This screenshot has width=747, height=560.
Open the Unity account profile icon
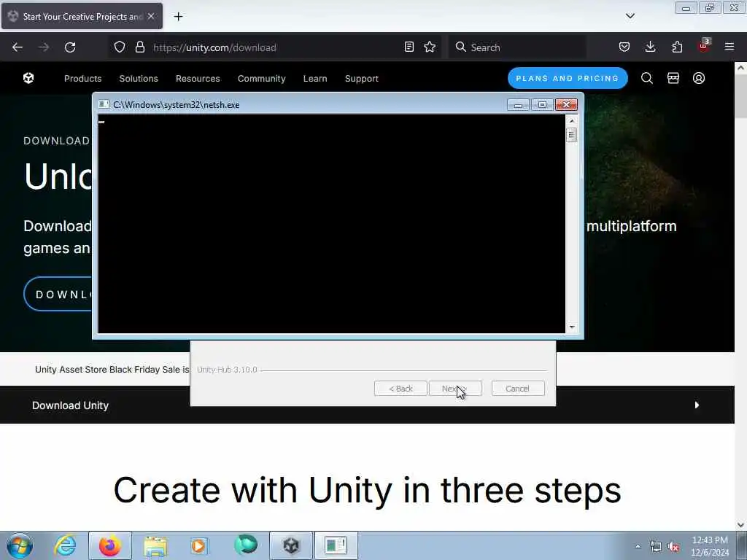click(699, 78)
